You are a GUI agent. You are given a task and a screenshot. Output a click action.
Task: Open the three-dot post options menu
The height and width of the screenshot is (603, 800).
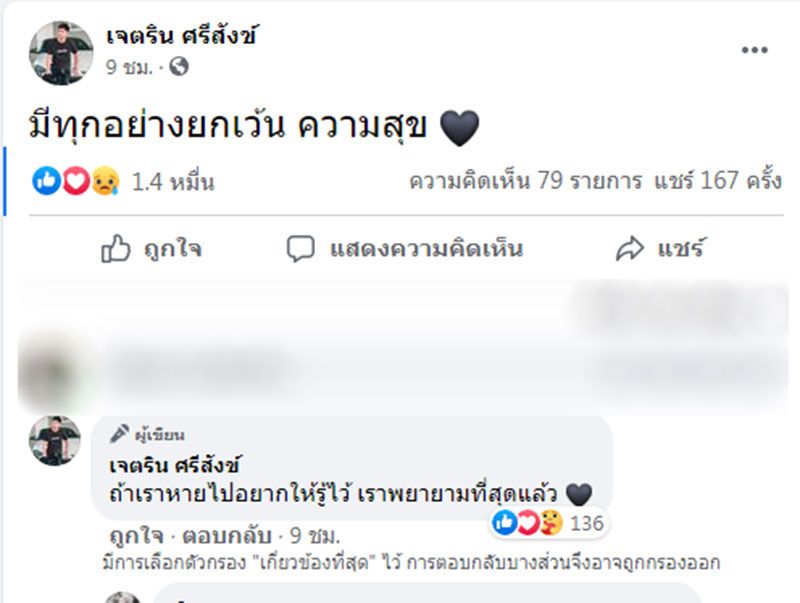click(x=755, y=50)
